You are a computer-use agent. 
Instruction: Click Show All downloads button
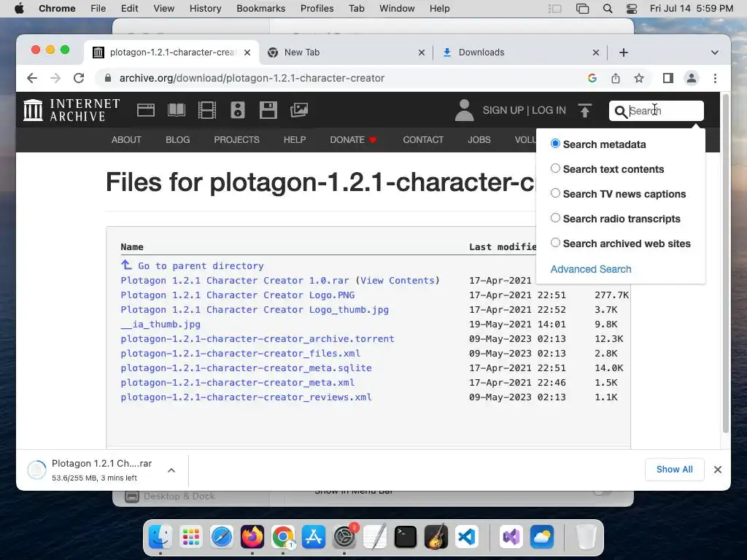coord(674,469)
